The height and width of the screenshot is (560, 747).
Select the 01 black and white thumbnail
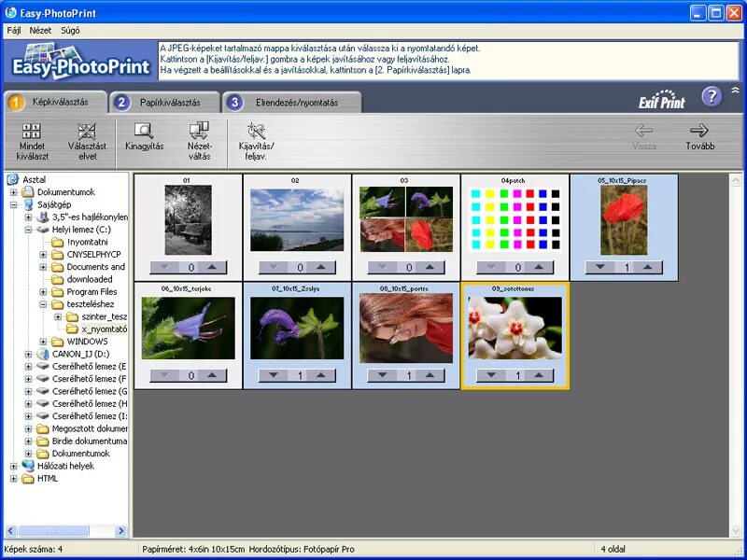(189, 220)
